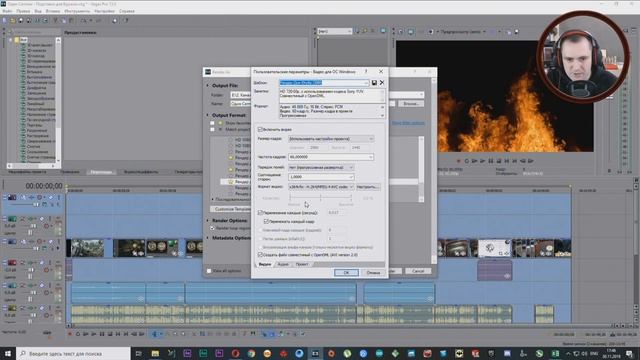The width and height of the screenshot is (640, 360).
Task: Switch to Медиафайлы проекта panel tab
Action: tap(27, 172)
